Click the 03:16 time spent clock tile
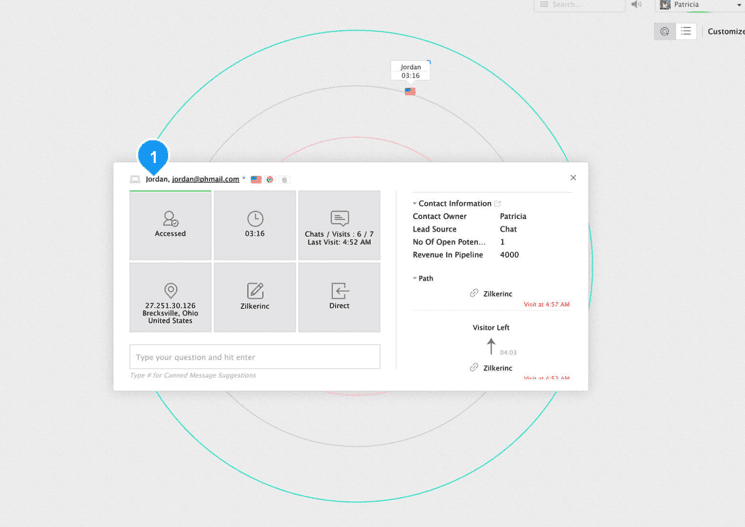Screen dimensions: 745x527 255,225
